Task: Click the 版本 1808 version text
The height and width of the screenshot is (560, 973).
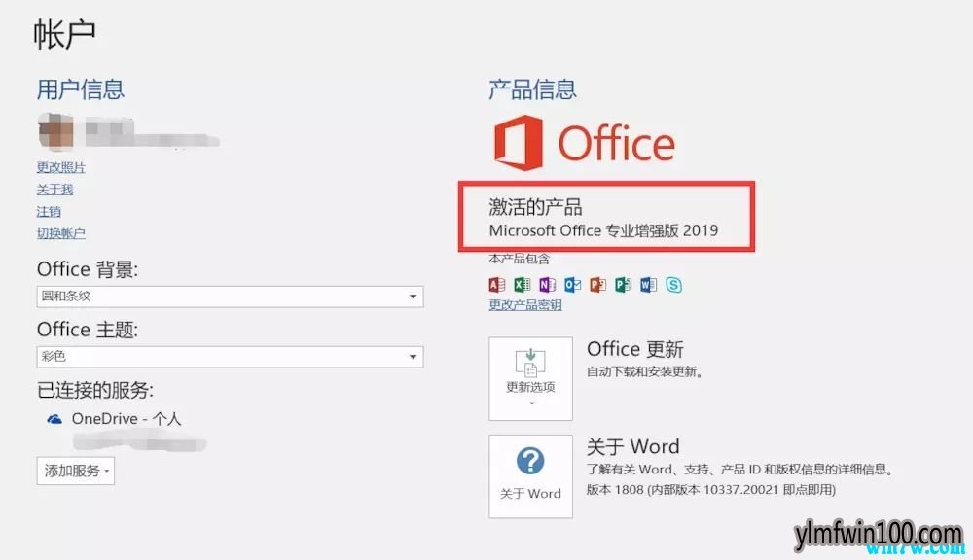Action: [711, 490]
